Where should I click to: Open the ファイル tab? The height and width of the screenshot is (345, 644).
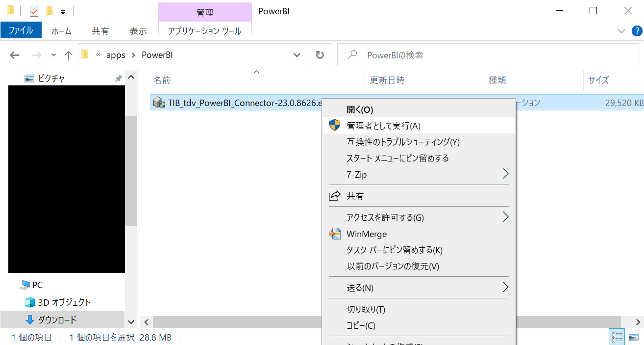pyautogui.click(x=21, y=30)
